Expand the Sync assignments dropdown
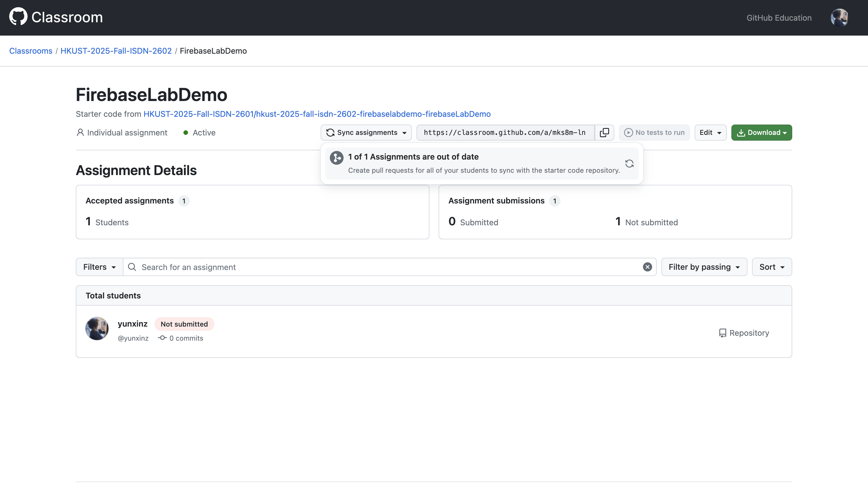This screenshot has width=868, height=489. (x=366, y=132)
